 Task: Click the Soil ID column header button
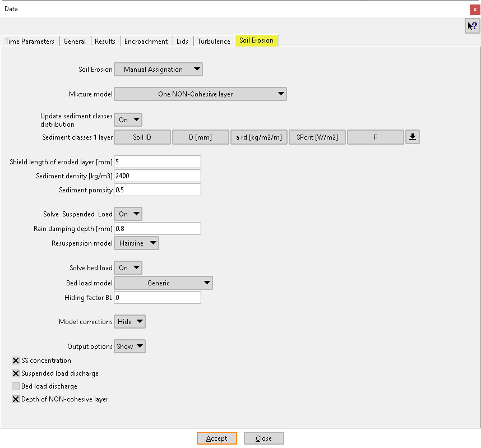(142, 137)
